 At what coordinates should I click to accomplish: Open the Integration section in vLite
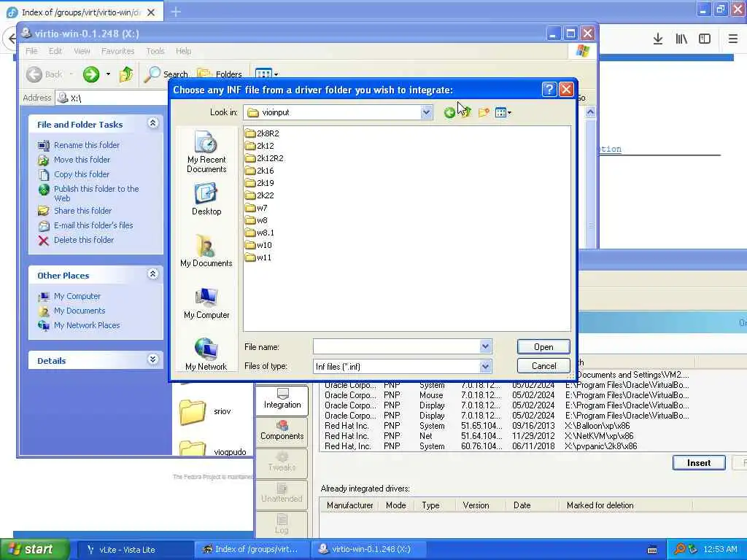282,400
